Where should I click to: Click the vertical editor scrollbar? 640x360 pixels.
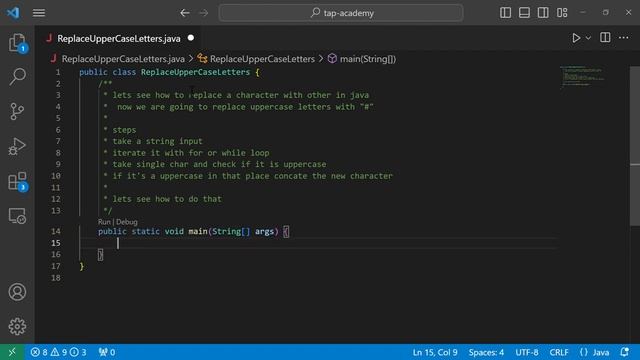(x=635, y=146)
